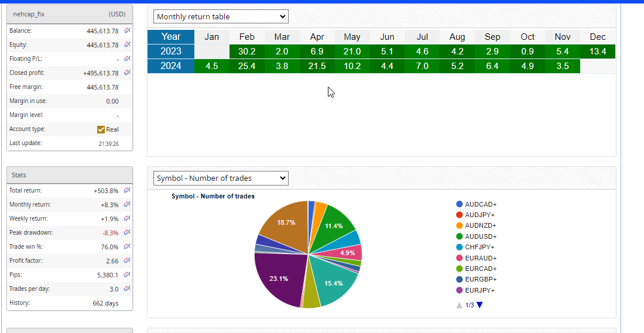Click the chart icon next to Balance
644x333 pixels.
(x=127, y=30)
